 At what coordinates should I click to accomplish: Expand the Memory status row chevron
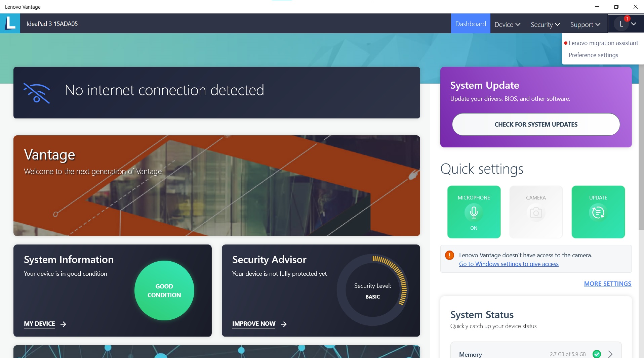pyautogui.click(x=610, y=354)
